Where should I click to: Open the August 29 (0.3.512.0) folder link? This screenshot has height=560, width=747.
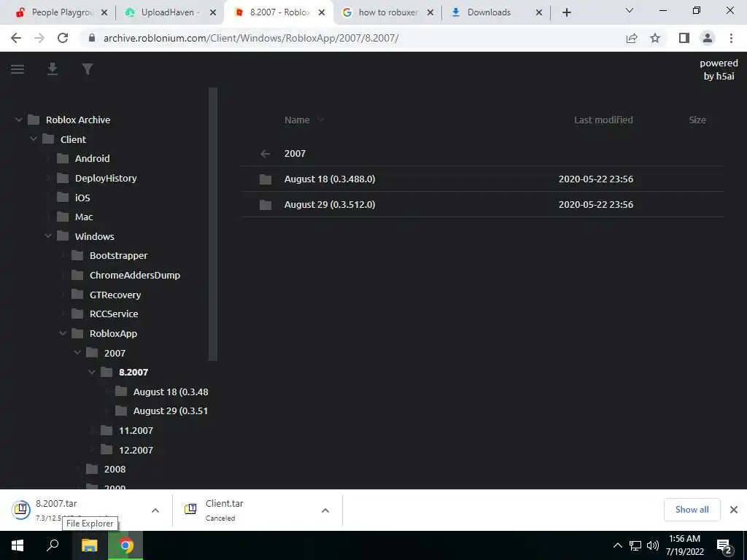click(x=330, y=205)
